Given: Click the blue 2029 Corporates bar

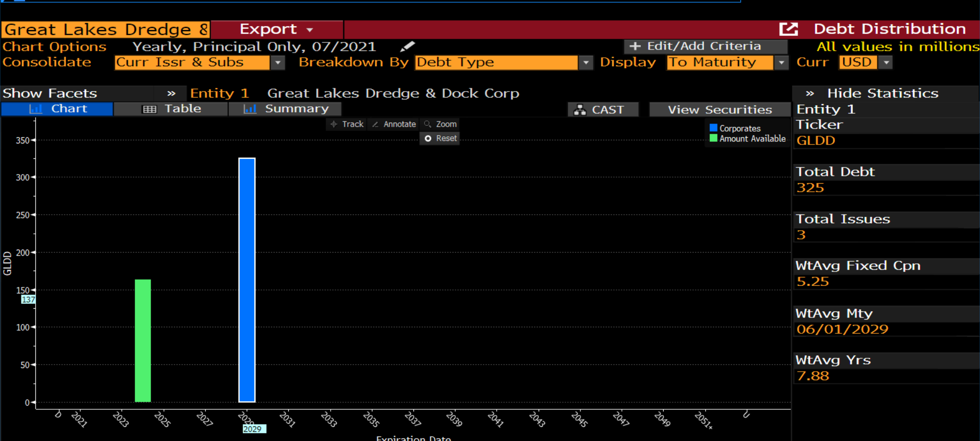Looking at the screenshot, I should [247, 280].
